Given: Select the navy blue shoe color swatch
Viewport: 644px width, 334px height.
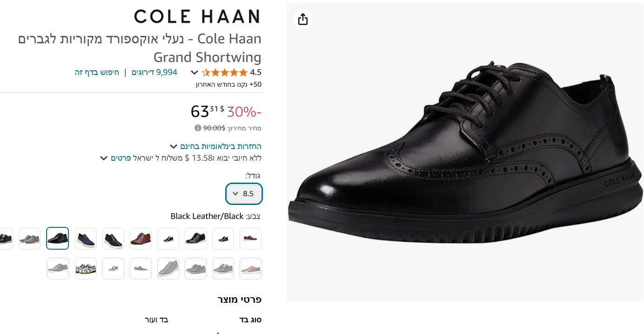Looking at the screenshot, I should (86, 239).
